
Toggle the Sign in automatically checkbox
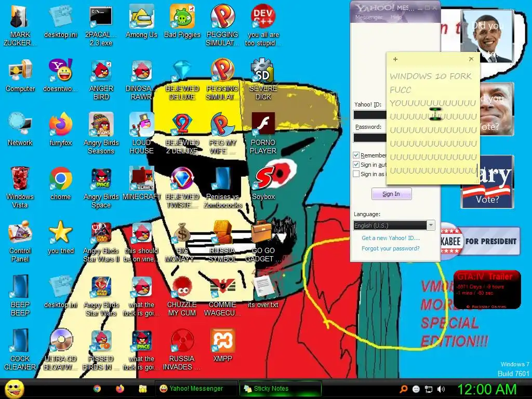coord(356,165)
